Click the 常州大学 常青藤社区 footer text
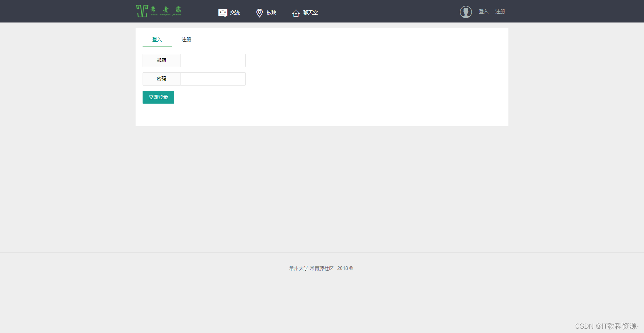The image size is (644, 333). click(311, 268)
